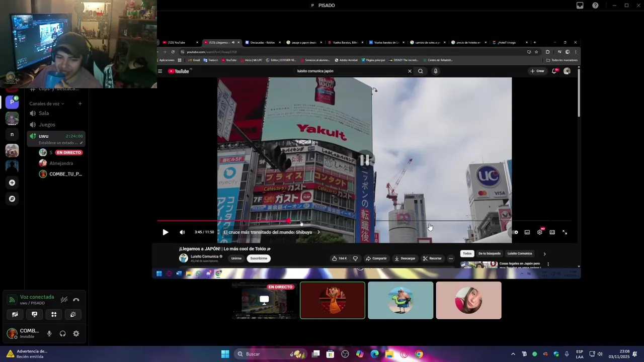
Task: Open Adobe Acrobat bookmark
Action: click(346, 60)
